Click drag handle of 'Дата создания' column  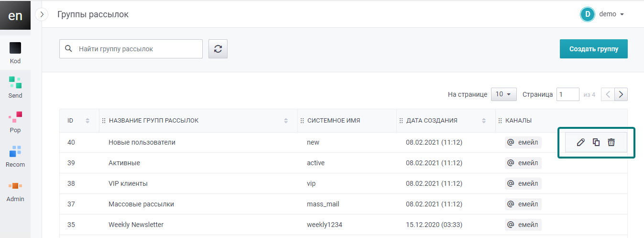tap(401, 121)
